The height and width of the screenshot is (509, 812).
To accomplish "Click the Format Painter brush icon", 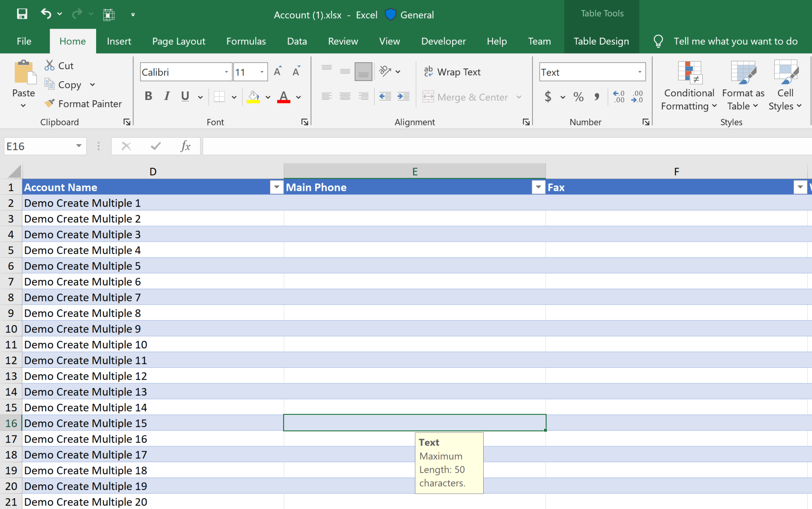I will click(x=50, y=104).
